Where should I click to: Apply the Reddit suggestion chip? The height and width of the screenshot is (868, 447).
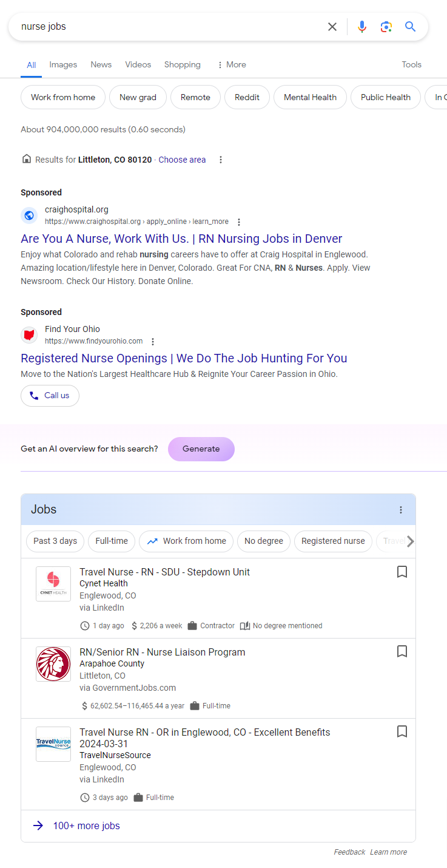(247, 97)
